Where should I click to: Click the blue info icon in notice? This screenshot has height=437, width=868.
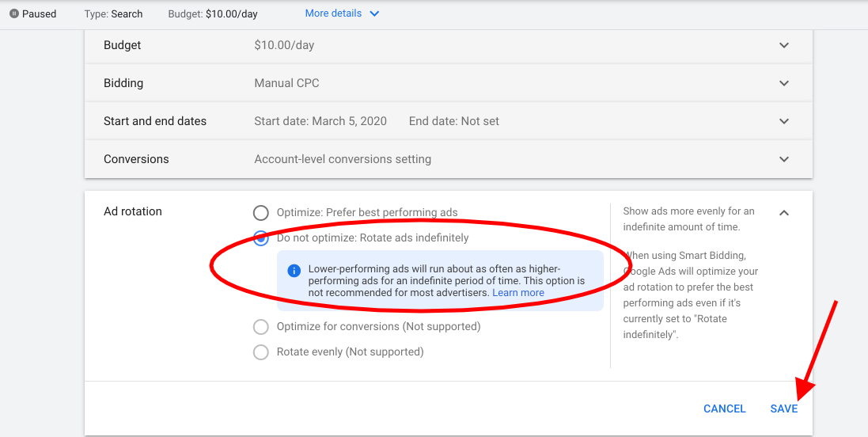point(294,271)
